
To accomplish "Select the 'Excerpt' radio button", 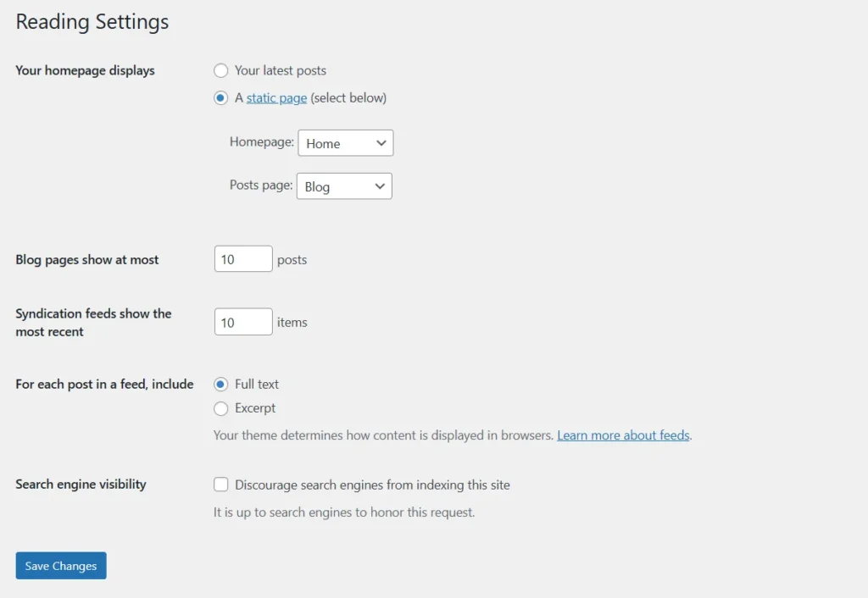I will pyautogui.click(x=220, y=408).
